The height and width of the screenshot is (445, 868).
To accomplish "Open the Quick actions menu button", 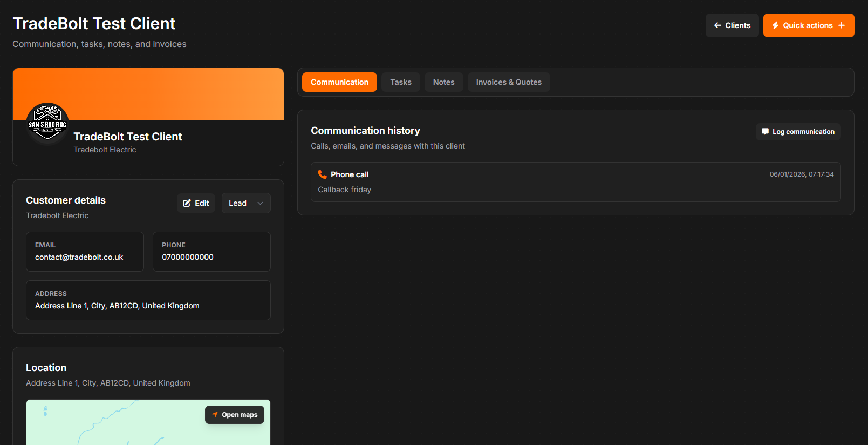I will (809, 25).
